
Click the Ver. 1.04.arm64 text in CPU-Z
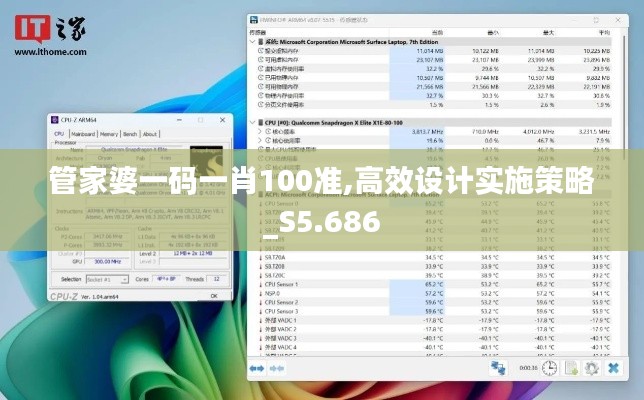[100, 297]
